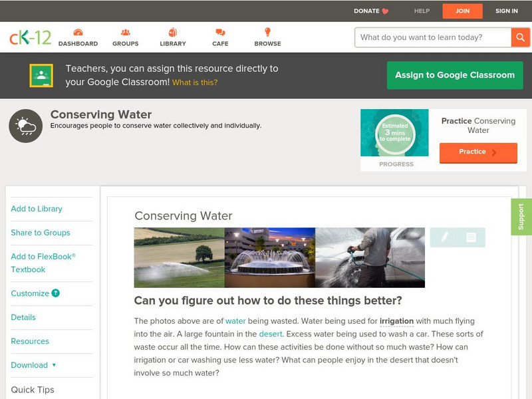Open the BROWSE menu label
532x399 pixels.
click(x=268, y=44)
